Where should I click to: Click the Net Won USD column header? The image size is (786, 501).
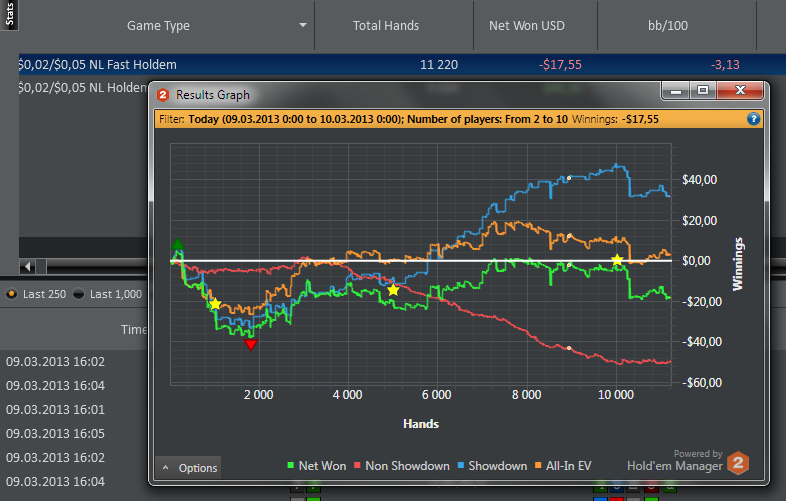tap(527, 25)
